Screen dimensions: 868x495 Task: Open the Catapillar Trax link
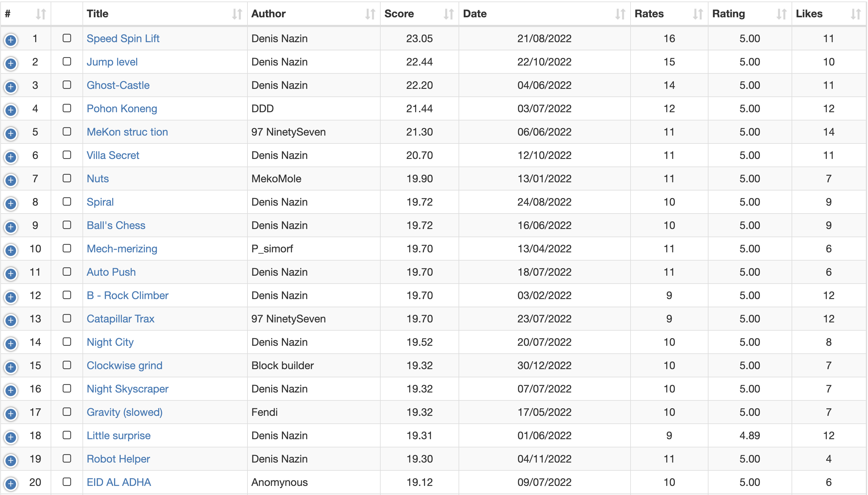pos(120,318)
